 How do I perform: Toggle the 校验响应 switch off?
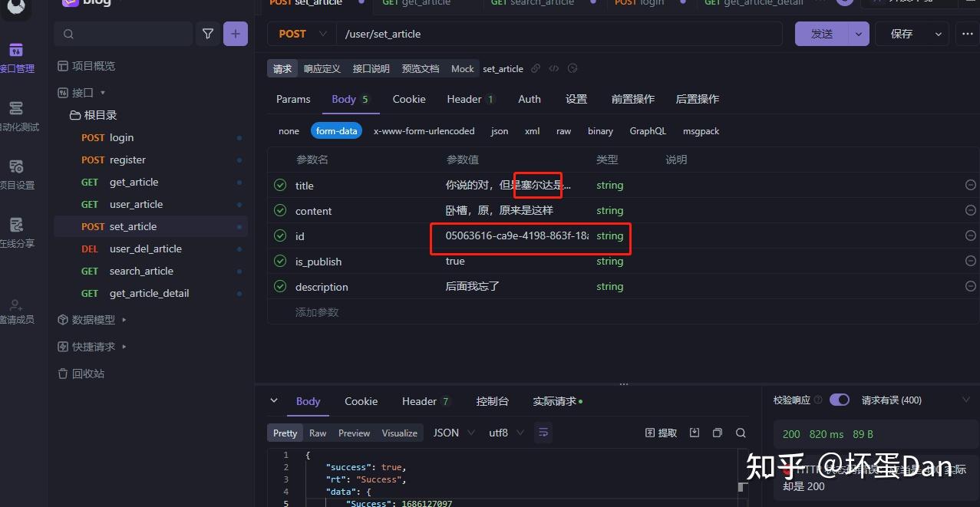(839, 400)
